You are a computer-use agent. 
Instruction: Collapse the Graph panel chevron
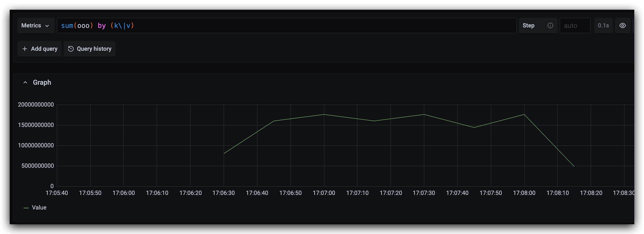[25, 82]
